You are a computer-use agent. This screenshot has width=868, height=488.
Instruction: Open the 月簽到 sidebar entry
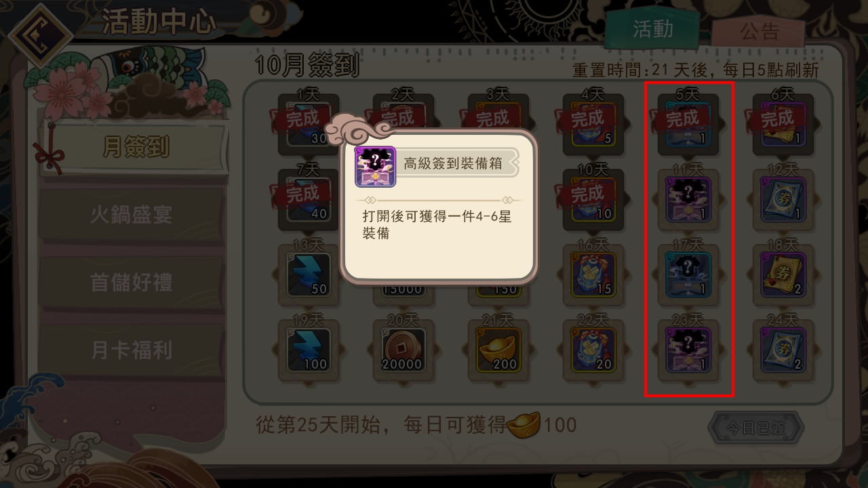click(136, 147)
